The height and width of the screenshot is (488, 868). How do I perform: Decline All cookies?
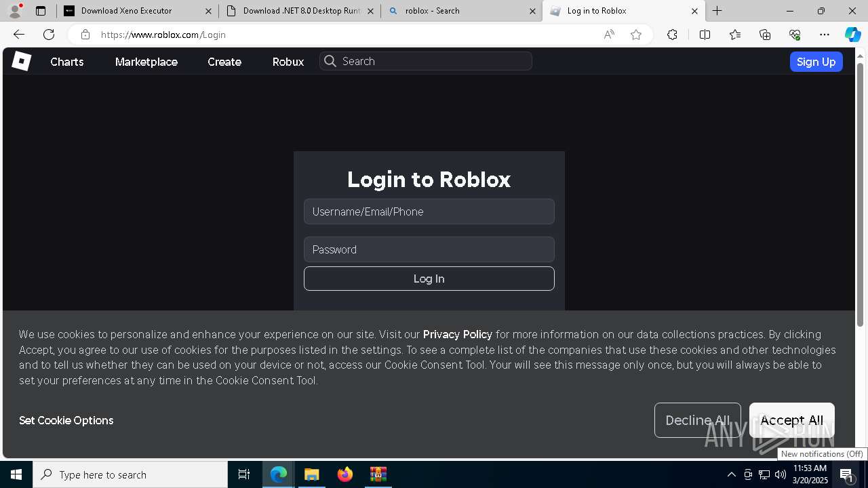pyautogui.click(x=698, y=420)
